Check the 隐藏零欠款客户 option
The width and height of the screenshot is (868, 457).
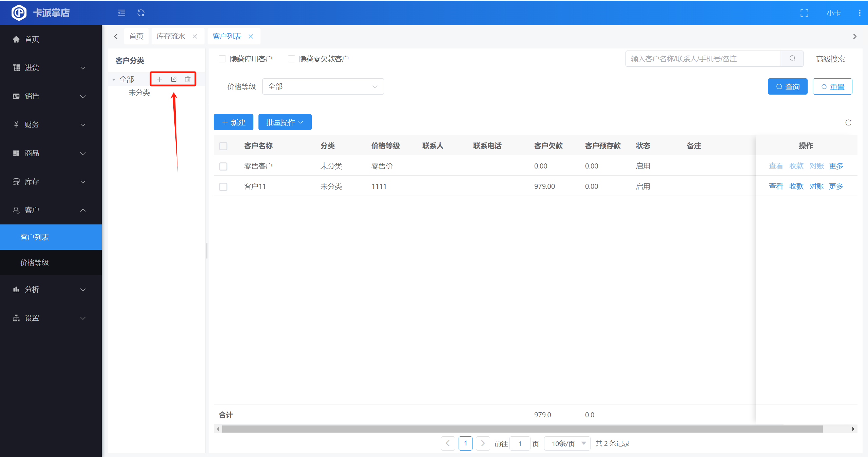click(291, 59)
